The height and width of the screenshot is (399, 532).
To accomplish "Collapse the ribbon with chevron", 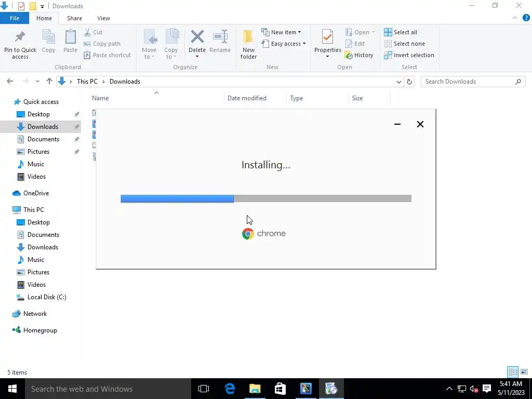I will click(515, 18).
